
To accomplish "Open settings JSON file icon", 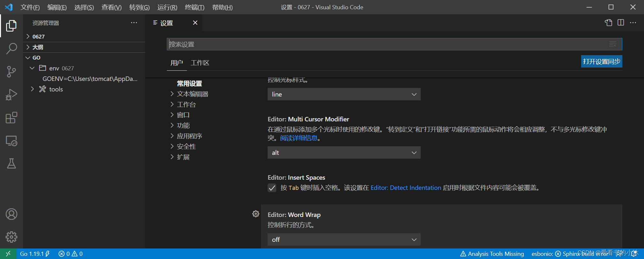I will [609, 23].
